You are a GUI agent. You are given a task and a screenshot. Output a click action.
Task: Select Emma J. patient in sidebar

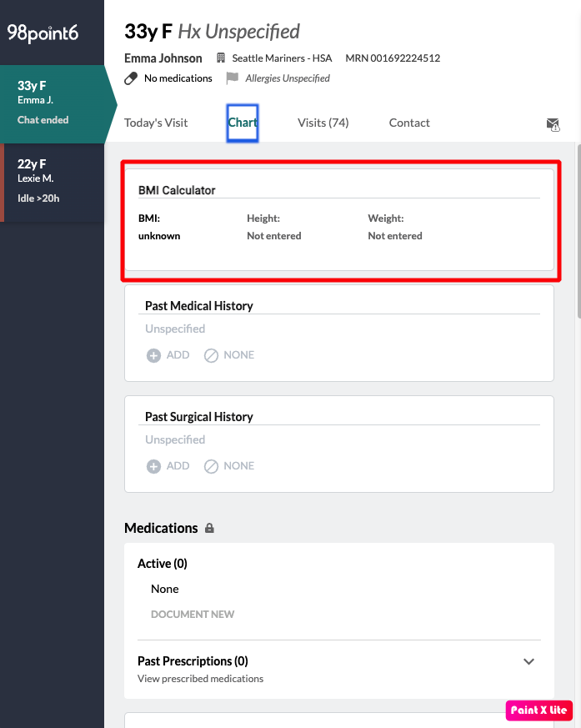click(x=52, y=102)
